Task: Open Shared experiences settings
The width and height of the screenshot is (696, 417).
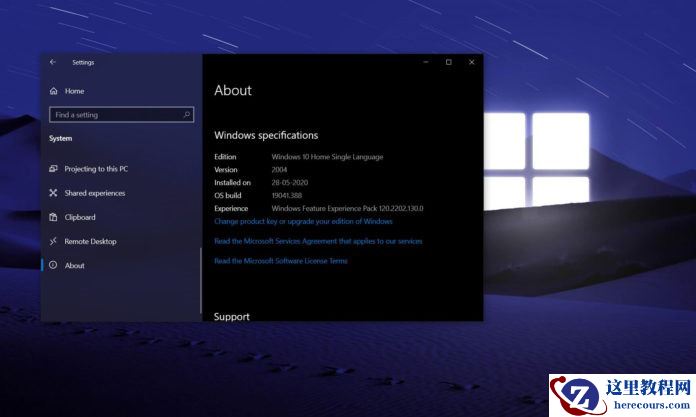Action: pyautogui.click(x=95, y=193)
